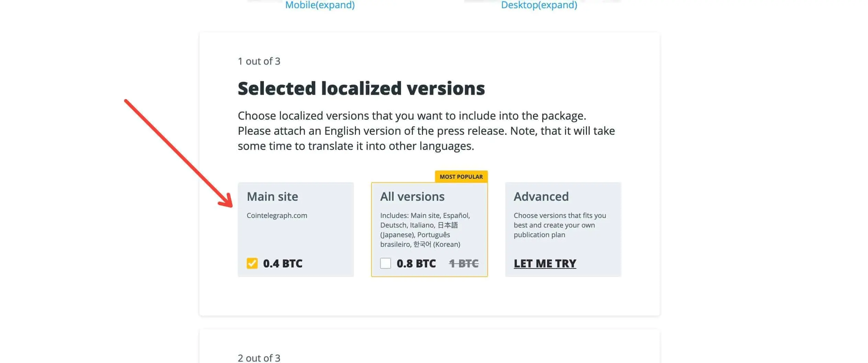Click the MOST POPULAR badge

point(461,176)
